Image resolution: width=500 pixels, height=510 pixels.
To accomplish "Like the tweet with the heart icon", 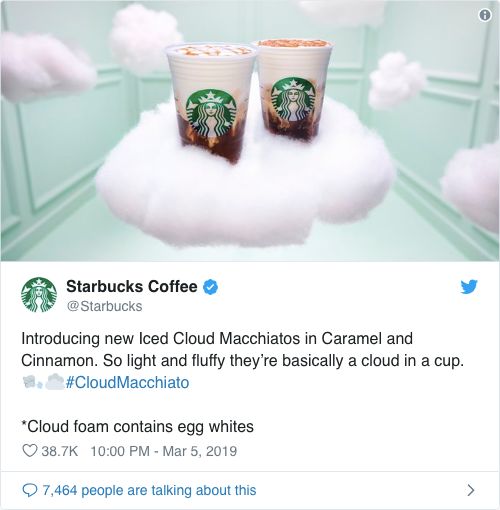I will [29, 451].
